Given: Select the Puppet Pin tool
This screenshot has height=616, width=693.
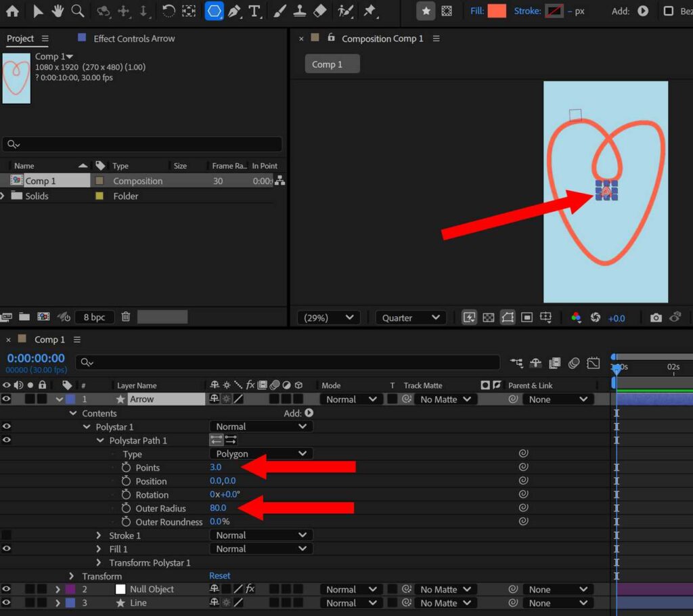Looking at the screenshot, I should click(x=370, y=11).
